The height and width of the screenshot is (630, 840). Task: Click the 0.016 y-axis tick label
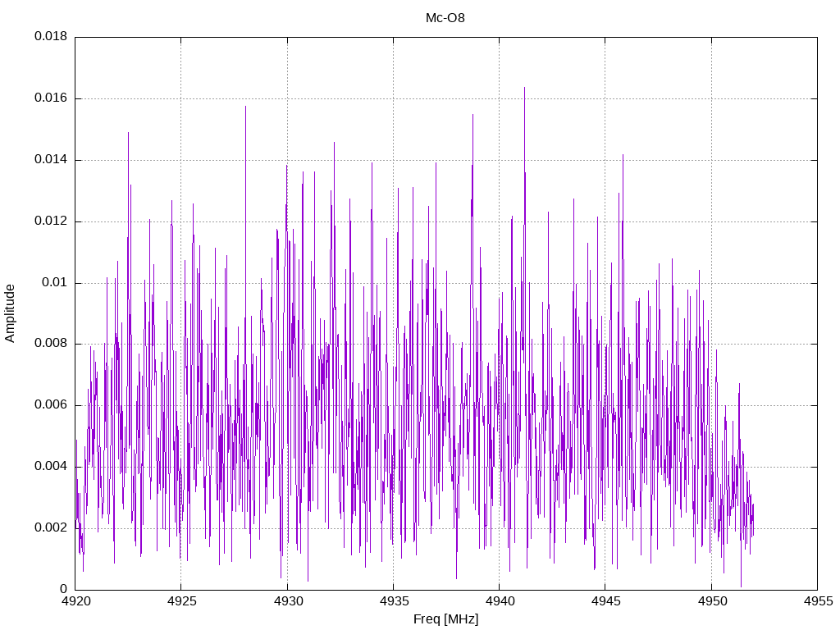[x=51, y=98]
